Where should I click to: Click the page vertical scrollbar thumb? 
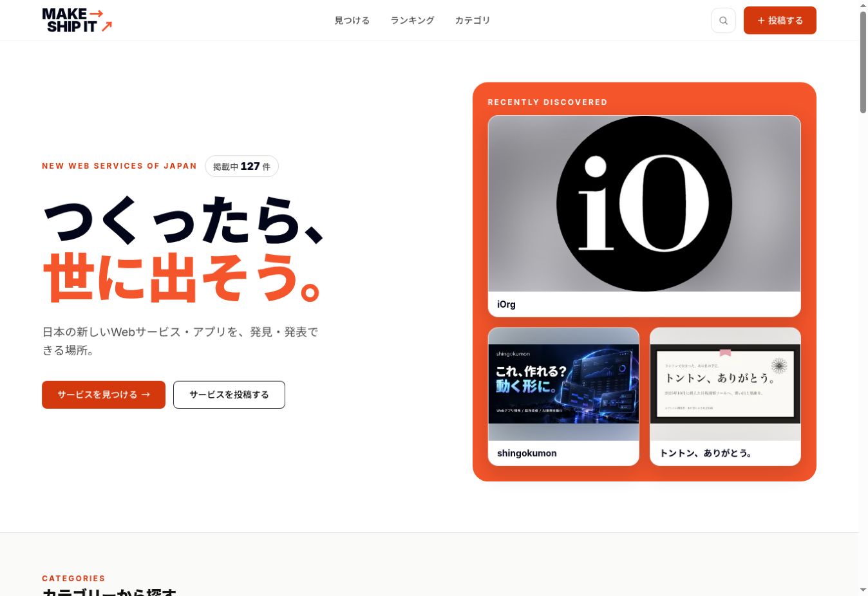point(863,62)
